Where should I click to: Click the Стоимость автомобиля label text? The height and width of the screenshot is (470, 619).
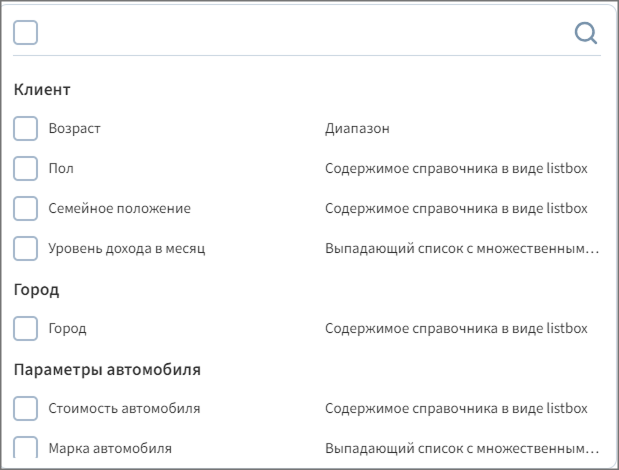(124, 409)
